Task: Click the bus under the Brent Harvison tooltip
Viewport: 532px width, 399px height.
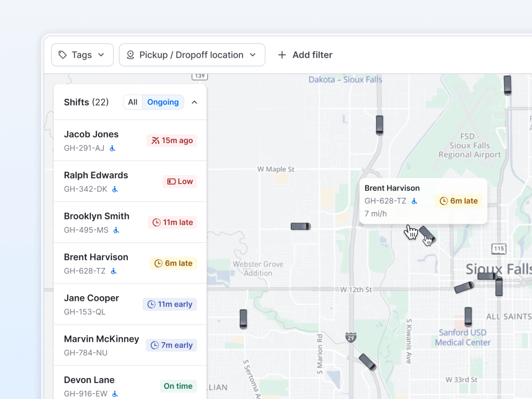Action: click(428, 235)
